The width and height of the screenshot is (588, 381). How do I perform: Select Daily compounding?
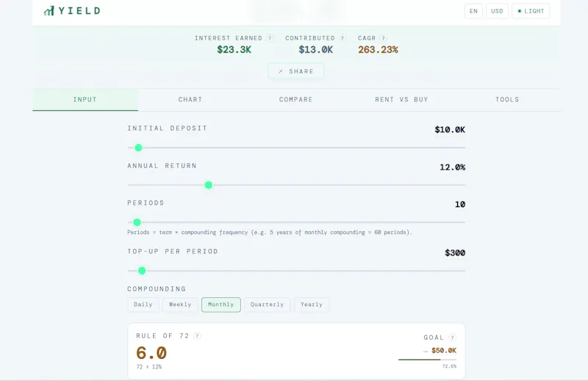pos(143,305)
